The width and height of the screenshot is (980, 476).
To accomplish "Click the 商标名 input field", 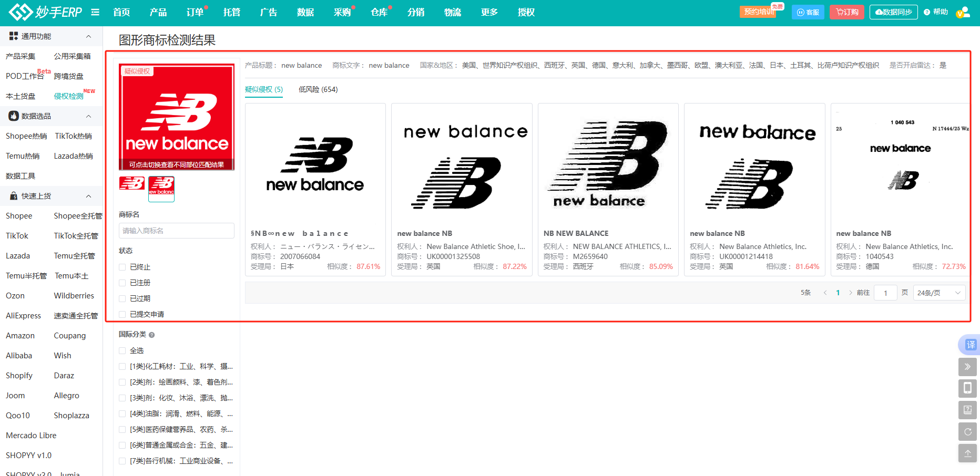I will 177,231.
